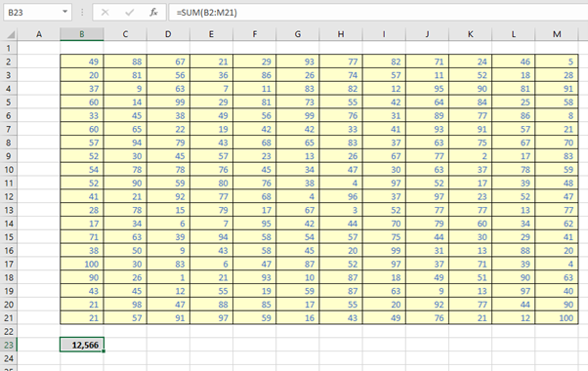Image resolution: width=588 pixels, height=371 pixels.
Task: Open the Name Box dropdown arrow
Action: tap(64, 12)
